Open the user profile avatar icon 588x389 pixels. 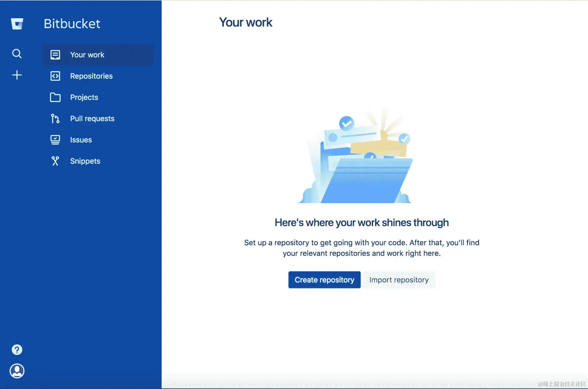pyautogui.click(x=17, y=371)
